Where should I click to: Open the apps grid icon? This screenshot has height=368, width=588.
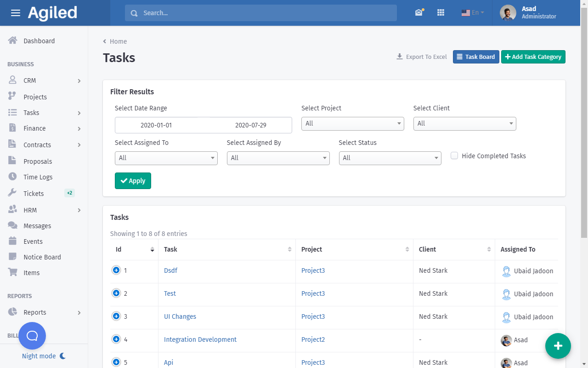[441, 13]
